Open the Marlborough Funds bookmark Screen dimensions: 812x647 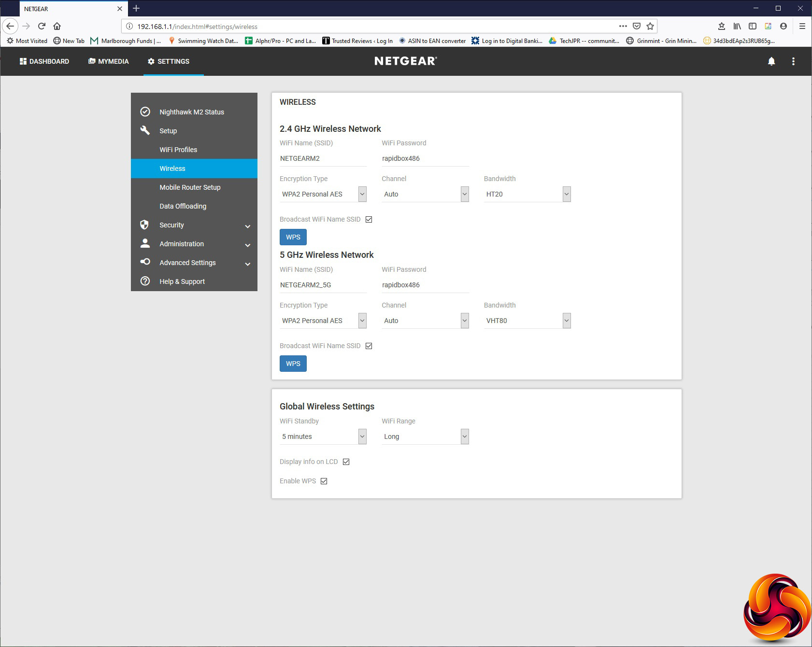click(126, 41)
